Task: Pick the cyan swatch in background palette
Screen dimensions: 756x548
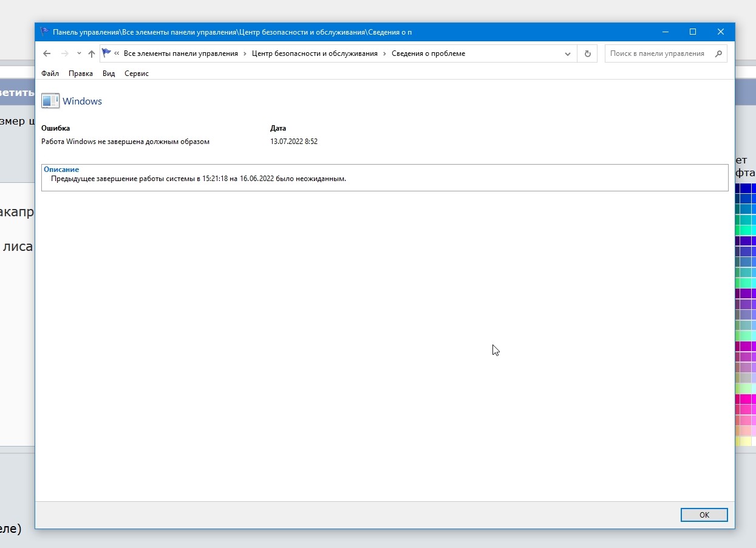Action: [x=753, y=230]
